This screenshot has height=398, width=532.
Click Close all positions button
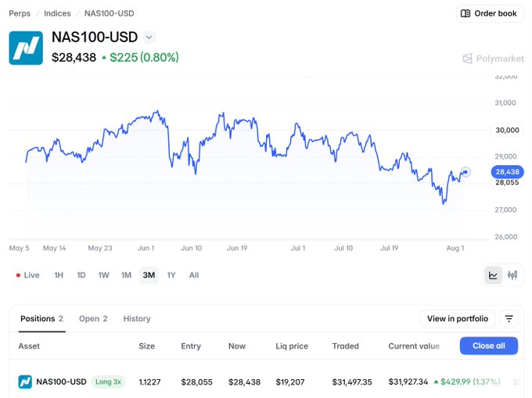coord(489,346)
